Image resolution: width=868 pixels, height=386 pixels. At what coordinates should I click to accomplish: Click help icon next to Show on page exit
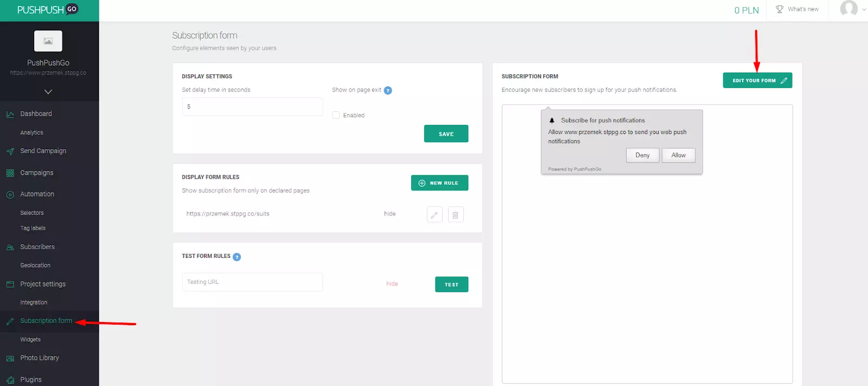(388, 91)
